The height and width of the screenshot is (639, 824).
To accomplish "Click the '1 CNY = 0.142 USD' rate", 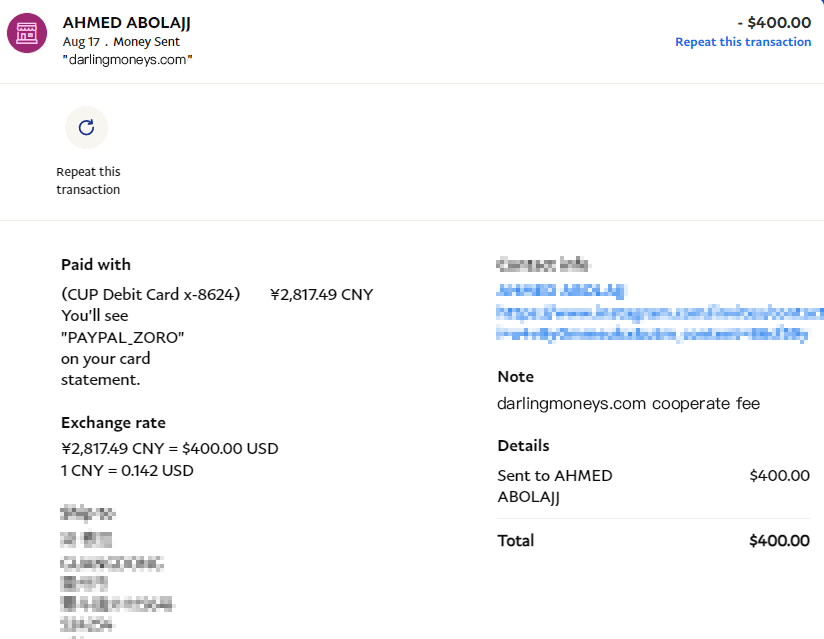I will pyautogui.click(x=127, y=470).
